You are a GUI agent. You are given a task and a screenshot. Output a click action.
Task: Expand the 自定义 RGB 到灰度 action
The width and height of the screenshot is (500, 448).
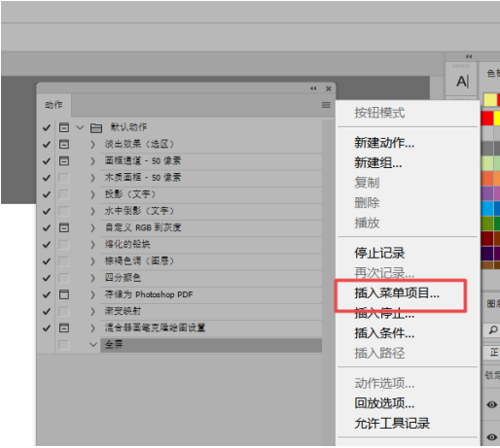pyautogui.click(x=92, y=227)
